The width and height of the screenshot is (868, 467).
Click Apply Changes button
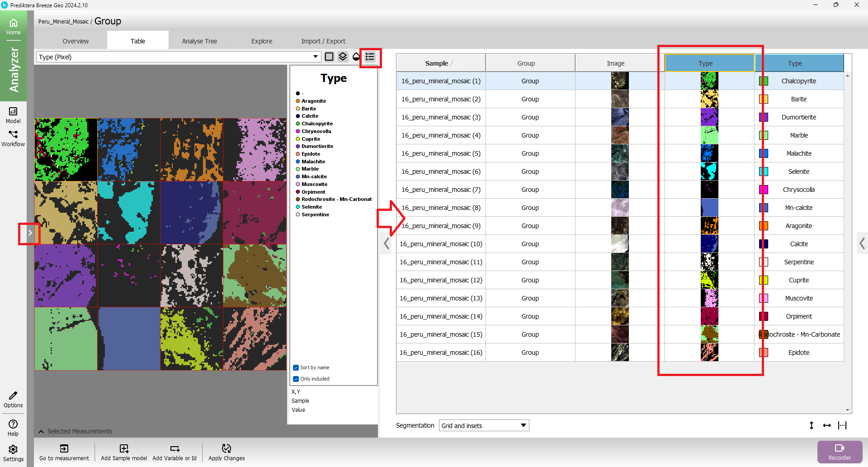pyautogui.click(x=226, y=452)
